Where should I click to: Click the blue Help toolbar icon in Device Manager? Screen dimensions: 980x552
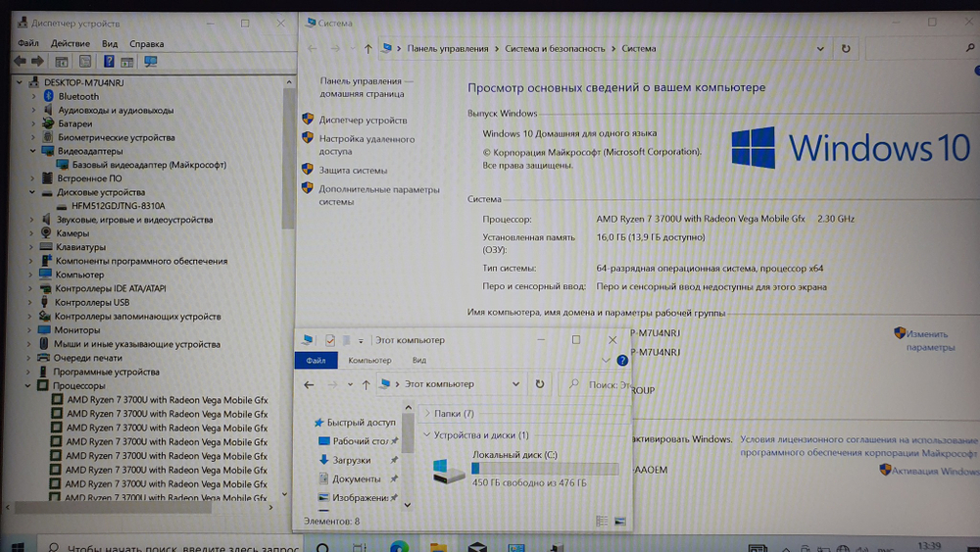tap(109, 61)
